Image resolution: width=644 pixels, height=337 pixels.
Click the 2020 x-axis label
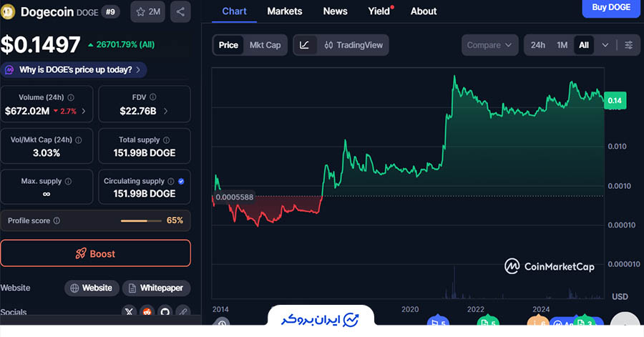click(410, 310)
